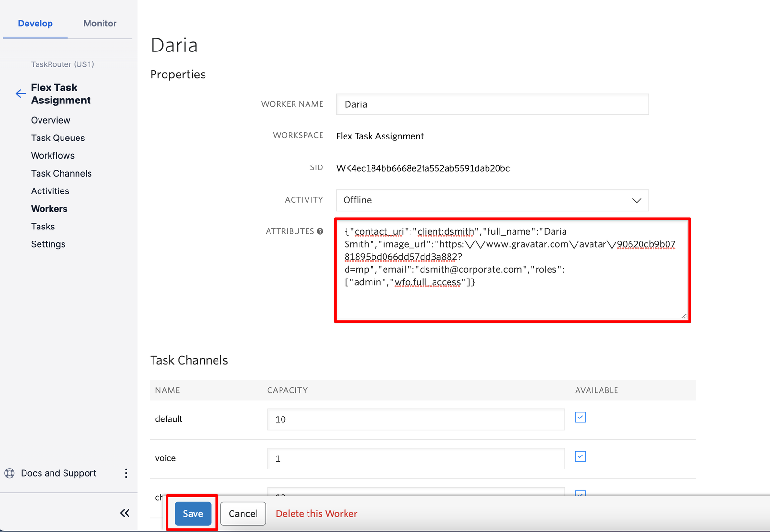Toggle availability for the default channel

[x=579, y=418]
